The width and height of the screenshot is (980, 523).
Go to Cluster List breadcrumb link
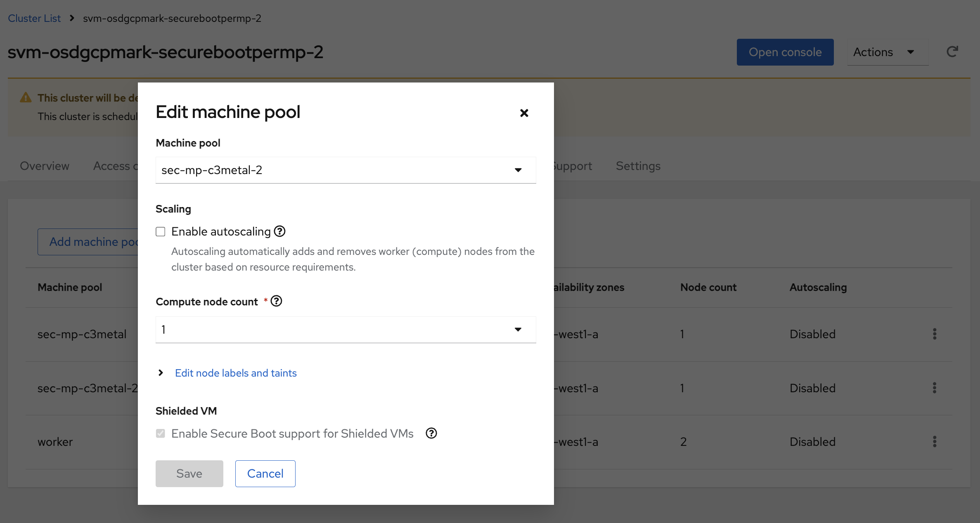tap(34, 18)
